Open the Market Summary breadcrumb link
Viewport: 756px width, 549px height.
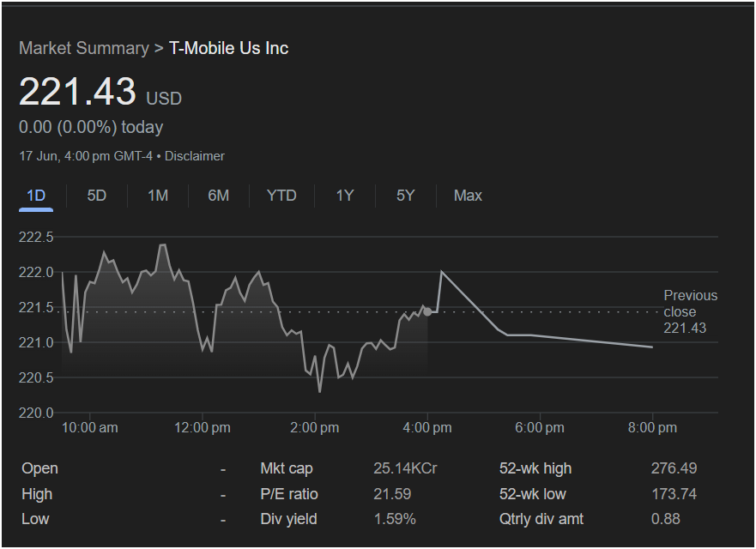[84, 48]
